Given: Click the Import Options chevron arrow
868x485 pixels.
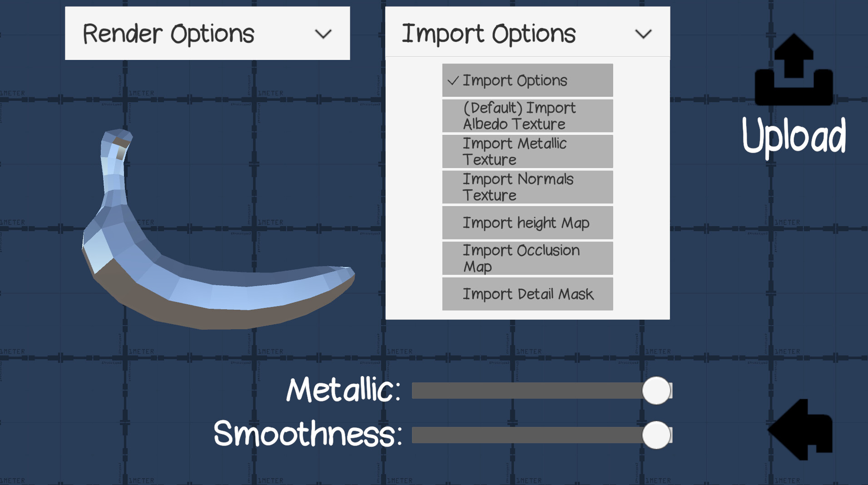Looking at the screenshot, I should [643, 34].
